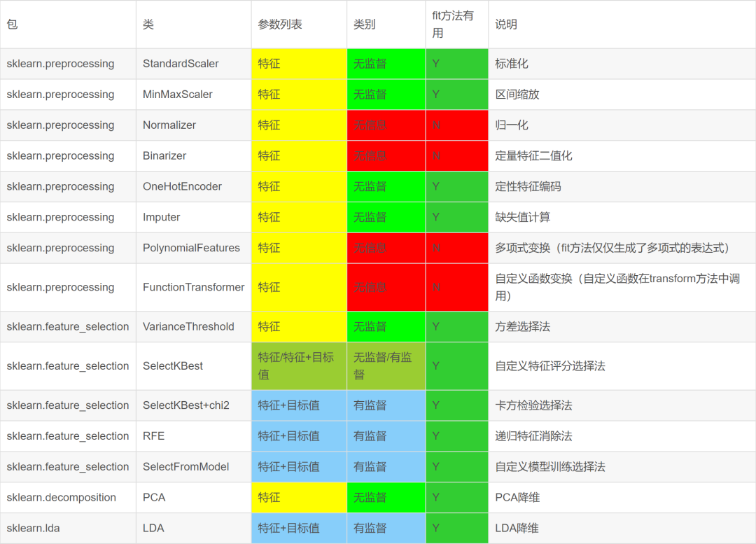756x544 pixels.
Task: Click the header cell '说明'
Action: (622, 24)
